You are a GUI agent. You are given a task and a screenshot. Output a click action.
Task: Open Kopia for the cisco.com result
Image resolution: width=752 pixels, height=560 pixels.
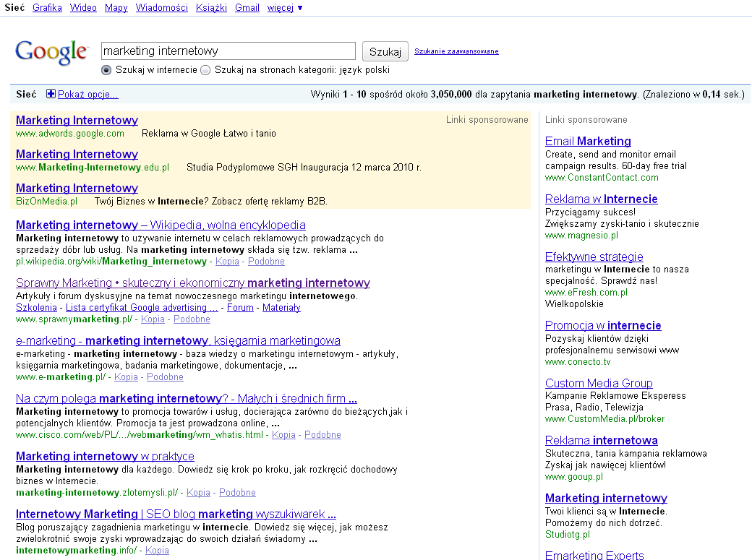point(284,435)
